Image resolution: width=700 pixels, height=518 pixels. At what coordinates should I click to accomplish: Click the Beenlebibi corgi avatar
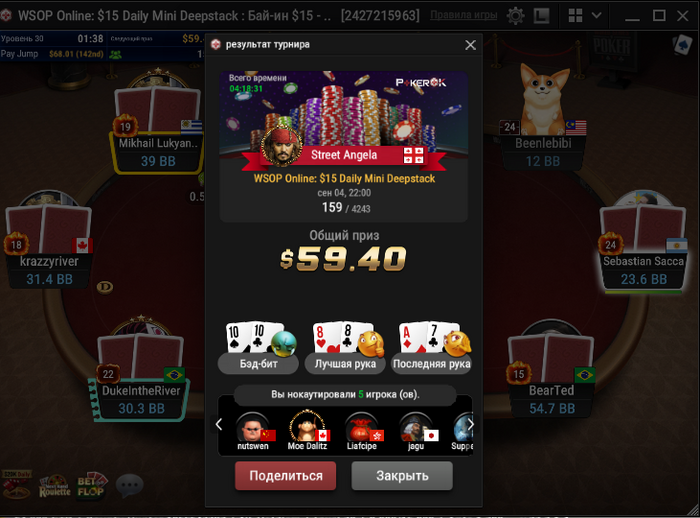pos(544,99)
